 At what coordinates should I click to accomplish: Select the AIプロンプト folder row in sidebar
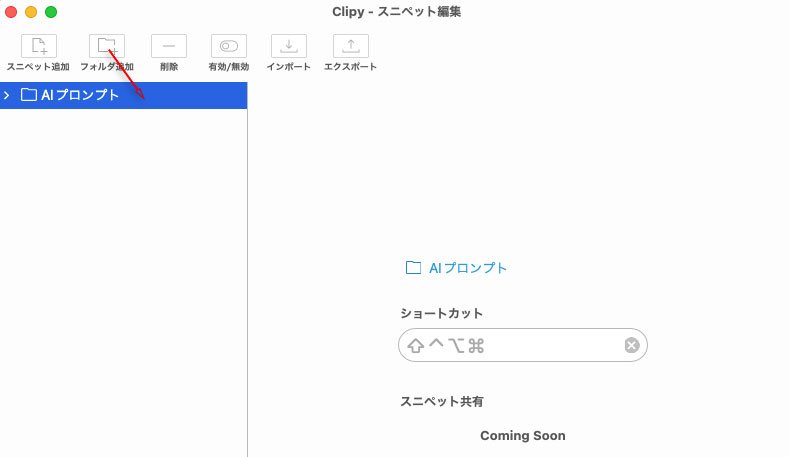click(123, 95)
